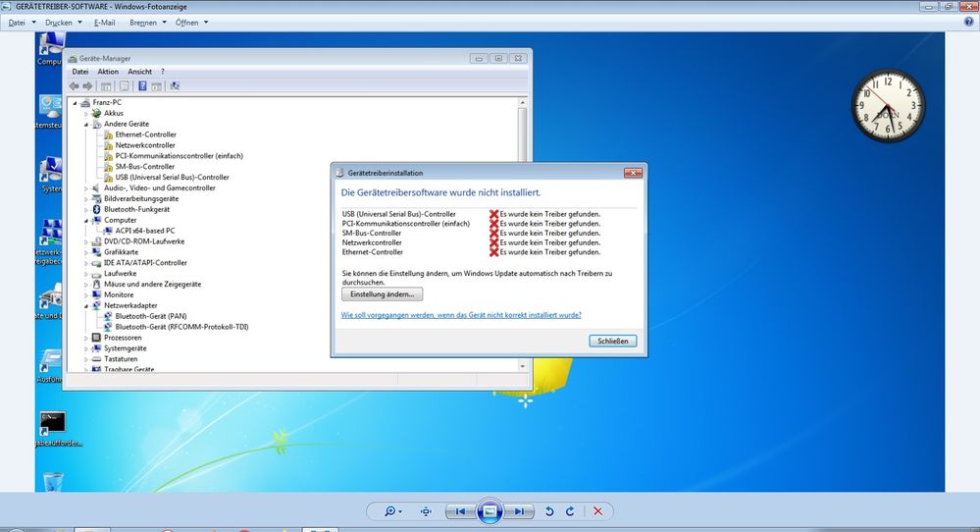980x532 pixels.
Task: Rotate the picture clockwise
Action: pos(570,511)
